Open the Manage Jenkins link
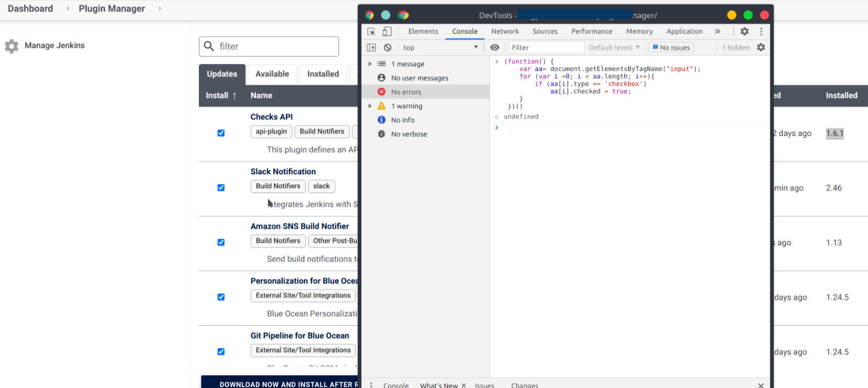868x388 pixels. click(x=54, y=45)
